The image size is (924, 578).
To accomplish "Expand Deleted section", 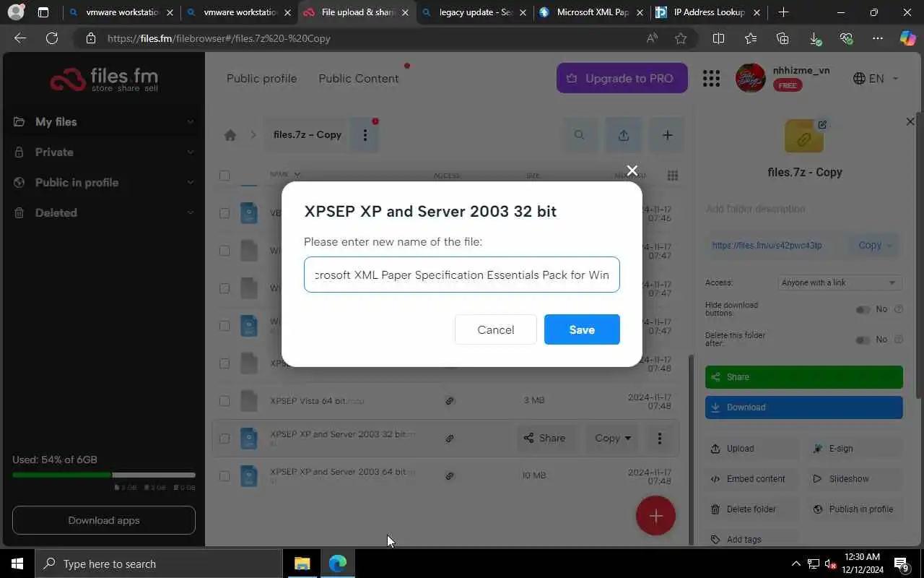I will [103, 212].
